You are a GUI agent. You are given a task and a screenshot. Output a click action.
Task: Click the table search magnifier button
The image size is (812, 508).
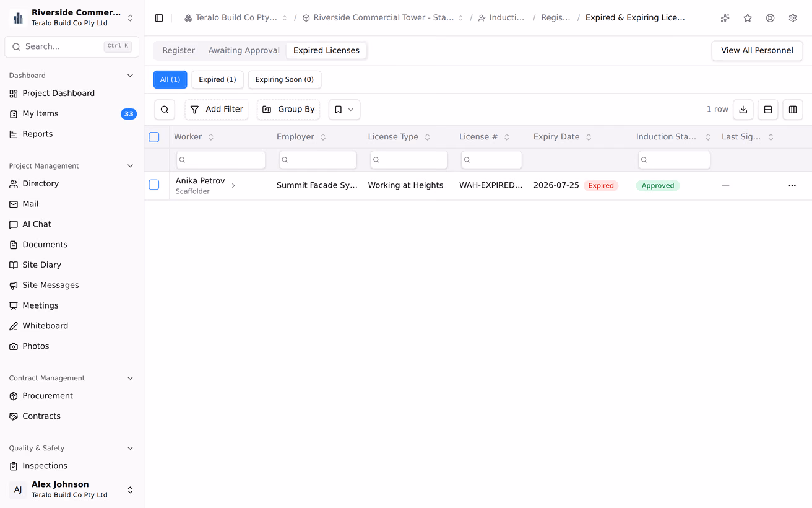coord(165,110)
